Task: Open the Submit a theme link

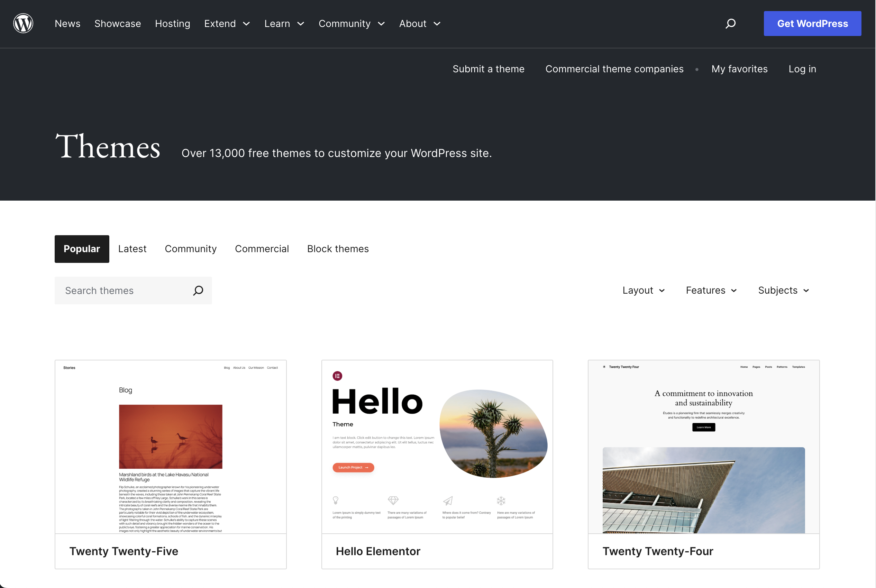Action: point(488,69)
